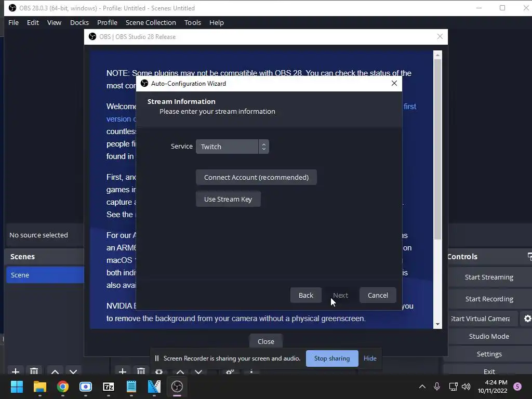
Task: Pop out the Controls dock with its float icon
Action: coord(529,256)
